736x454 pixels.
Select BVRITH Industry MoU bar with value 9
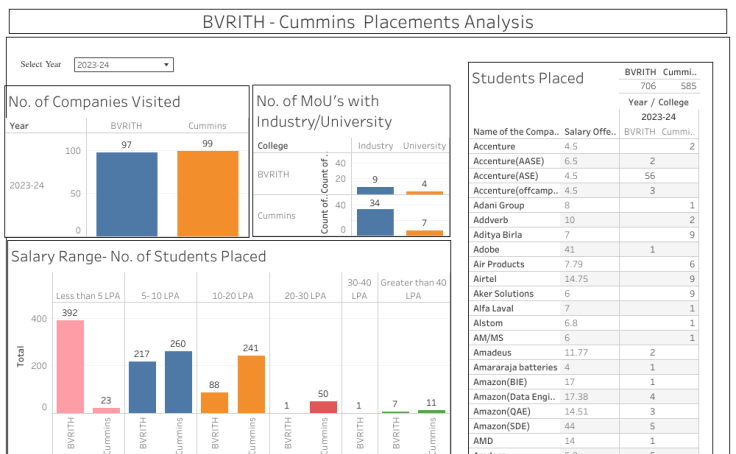[375, 190]
